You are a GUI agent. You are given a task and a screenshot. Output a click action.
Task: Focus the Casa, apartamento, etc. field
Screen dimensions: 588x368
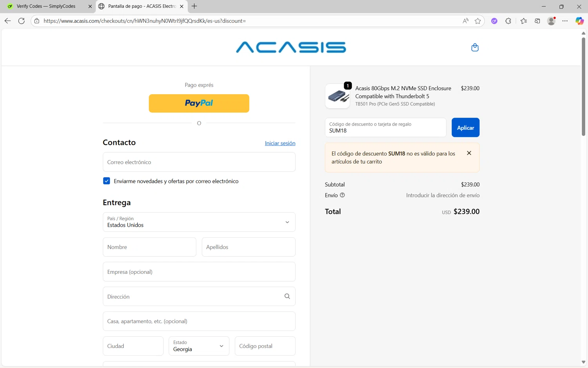point(199,321)
